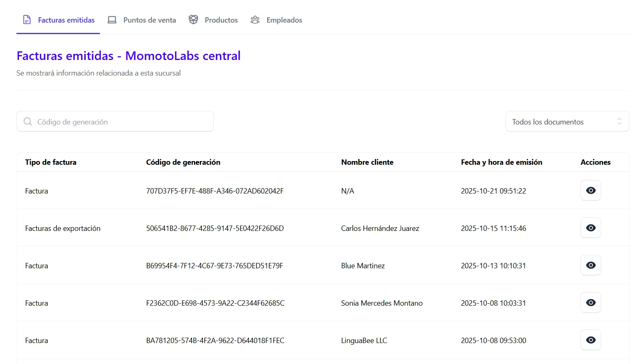
Task: Open eye icon for Blue Martinez invoice
Action: coord(590,265)
